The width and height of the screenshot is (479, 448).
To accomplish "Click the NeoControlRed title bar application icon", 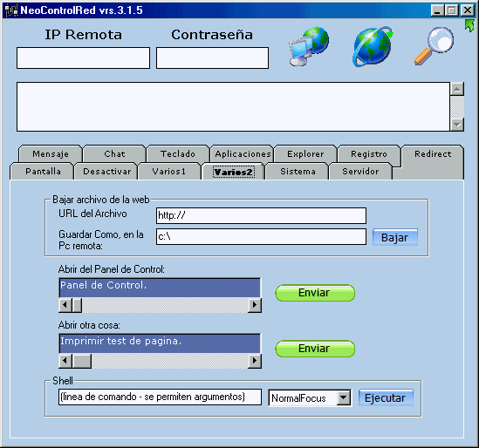I will click(x=11, y=10).
